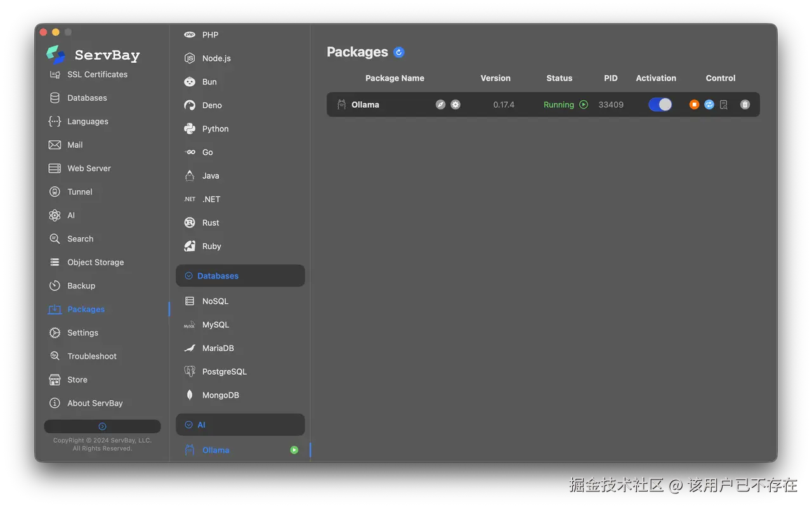This screenshot has height=508, width=812.
Task: Click the Status column header
Action: tap(560, 78)
